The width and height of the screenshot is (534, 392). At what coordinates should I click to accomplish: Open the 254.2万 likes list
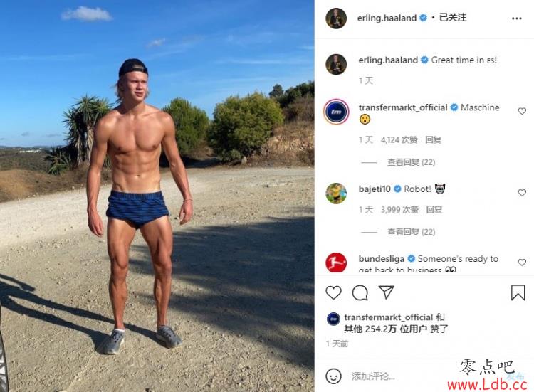396,329
